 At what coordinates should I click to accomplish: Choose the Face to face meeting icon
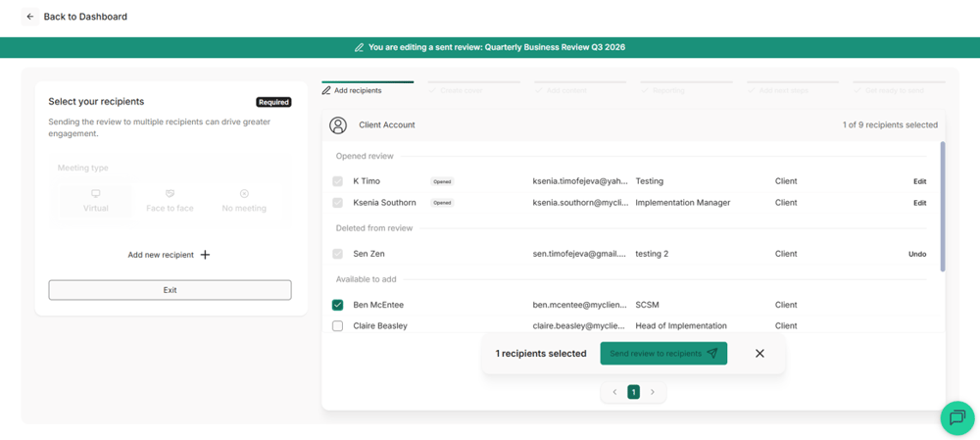pos(170,194)
